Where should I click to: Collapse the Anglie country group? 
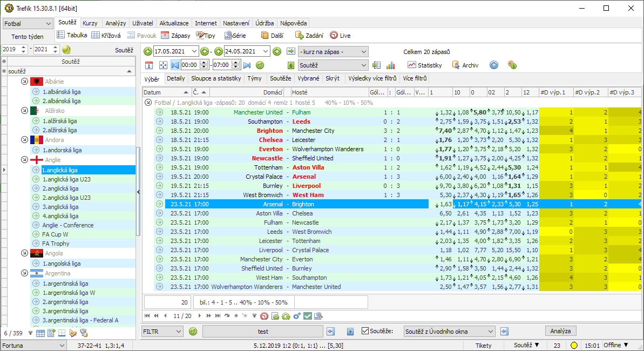click(x=24, y=159)
